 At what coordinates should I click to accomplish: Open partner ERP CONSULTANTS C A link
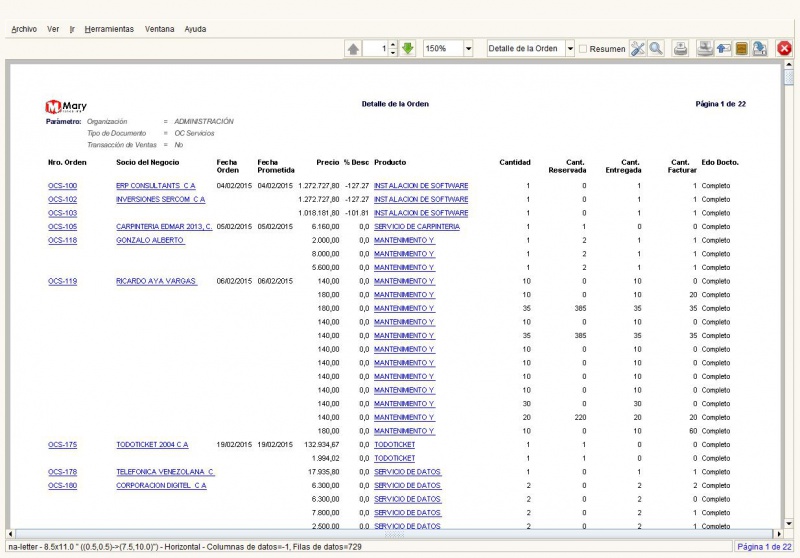(156, 186)
